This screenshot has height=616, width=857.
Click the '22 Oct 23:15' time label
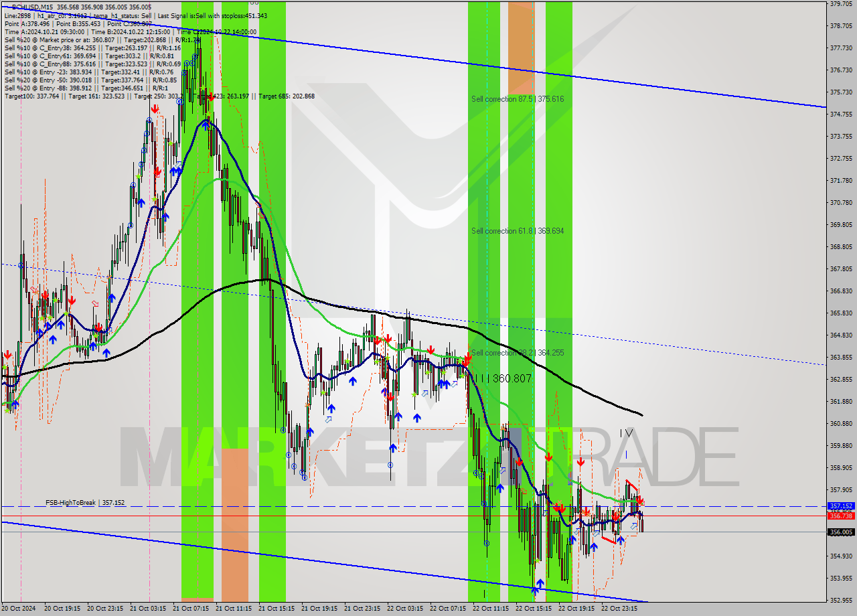click(620, 609)
